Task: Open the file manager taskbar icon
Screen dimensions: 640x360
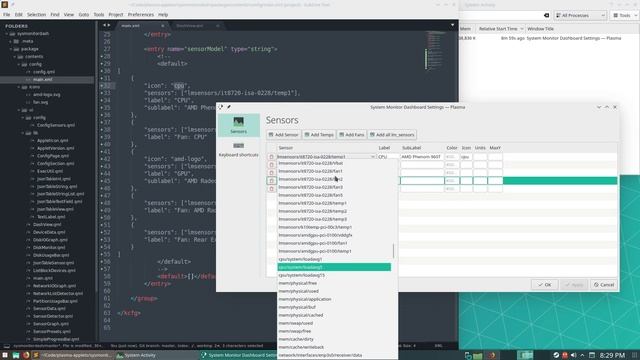Action: (x=16, y=355)
